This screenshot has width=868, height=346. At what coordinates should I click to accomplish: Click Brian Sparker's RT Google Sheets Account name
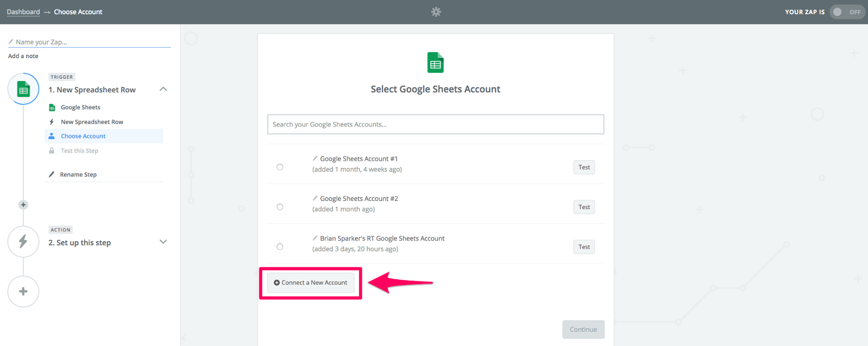[x=382, y=238]
